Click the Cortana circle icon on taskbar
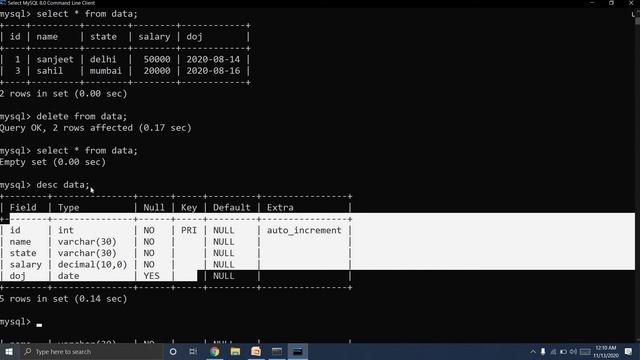Image resolution: width=640 pixels, height=360 pixels. click(x=173, y=351)
